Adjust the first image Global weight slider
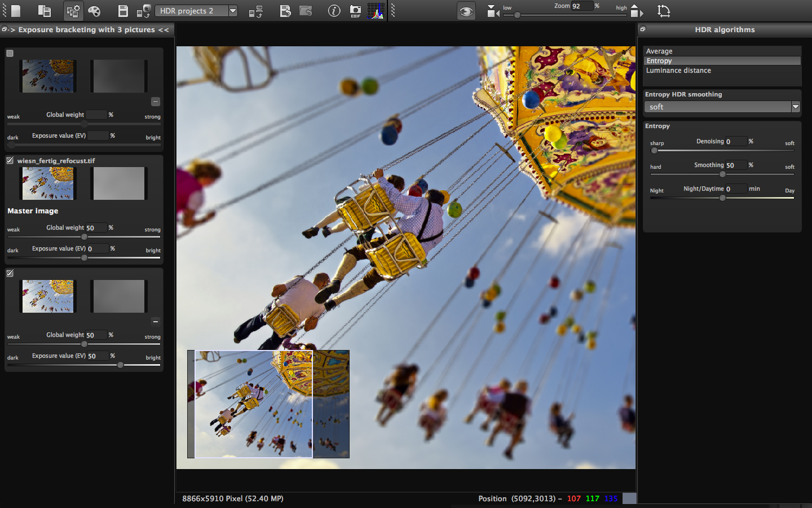 click(x=84, y=124)
